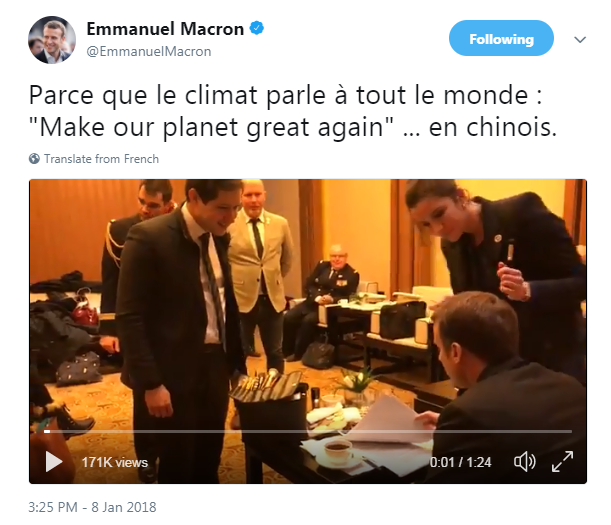The width and height of the screenshot is (611, 525).
Task: Open the tweet options chevron menu
Action: click(580, 39)
